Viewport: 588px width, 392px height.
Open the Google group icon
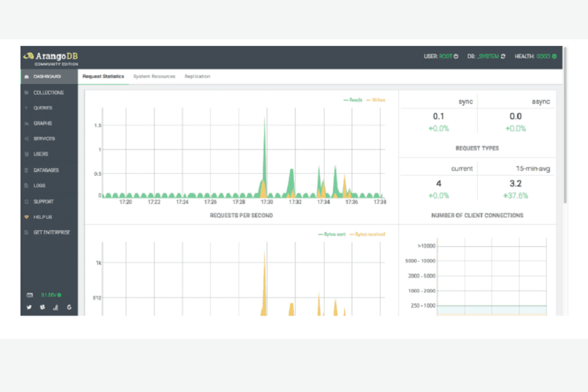(69, 307)
